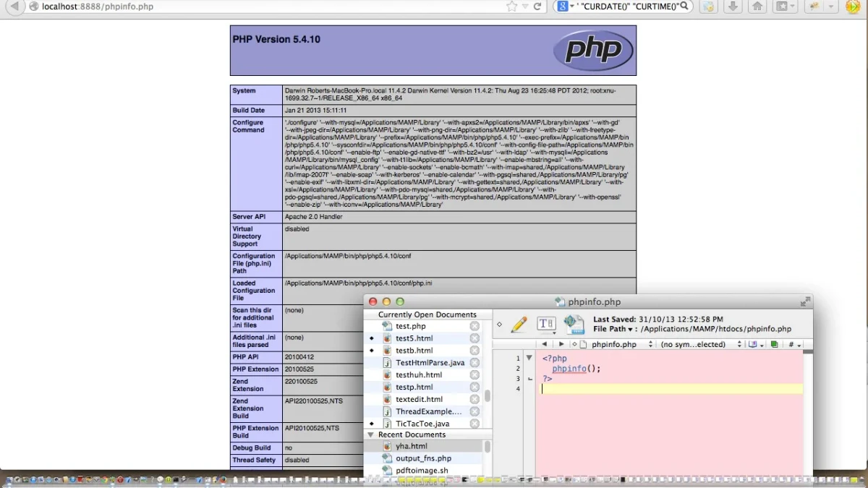This screenshot has width=868, height=488.
Task: Select test5.html in open documents
Action: click(x=414, y=338)
